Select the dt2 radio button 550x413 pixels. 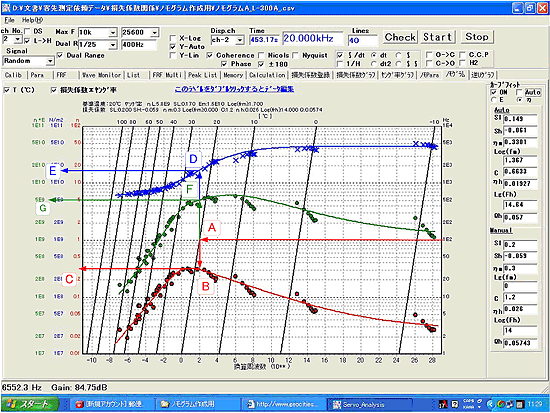coord(374,64)
